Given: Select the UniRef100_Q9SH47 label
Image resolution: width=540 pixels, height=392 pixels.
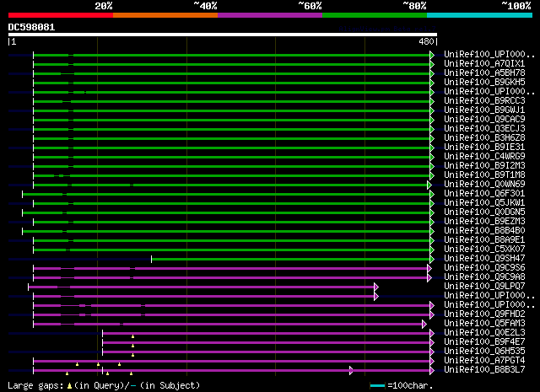Looking at the screenshot, I should point(484,259).
